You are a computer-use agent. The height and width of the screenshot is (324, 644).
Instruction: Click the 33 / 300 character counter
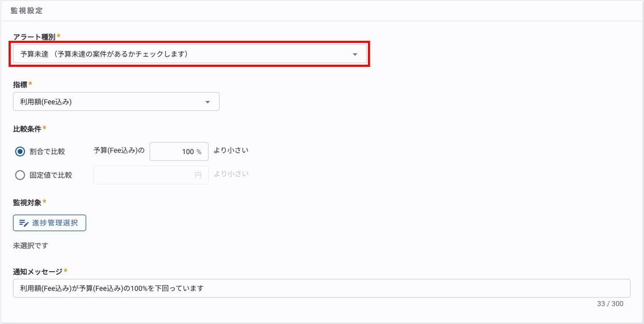(610, 304)
